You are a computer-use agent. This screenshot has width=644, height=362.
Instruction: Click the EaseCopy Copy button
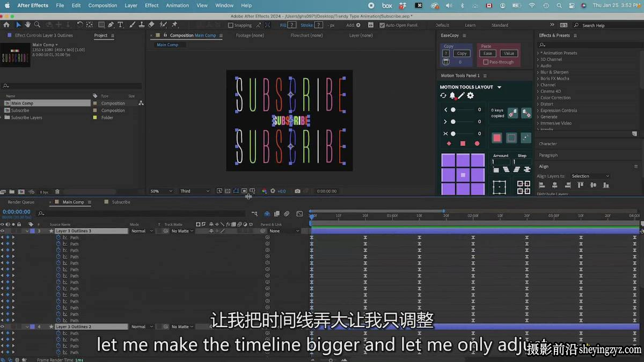[x=462, y=53]
